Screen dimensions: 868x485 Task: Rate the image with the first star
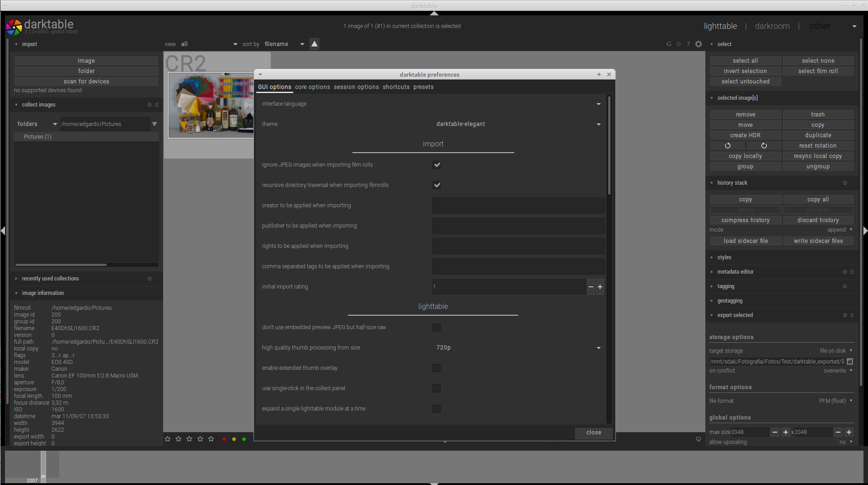pyautogui.click(x=168, y=439)
